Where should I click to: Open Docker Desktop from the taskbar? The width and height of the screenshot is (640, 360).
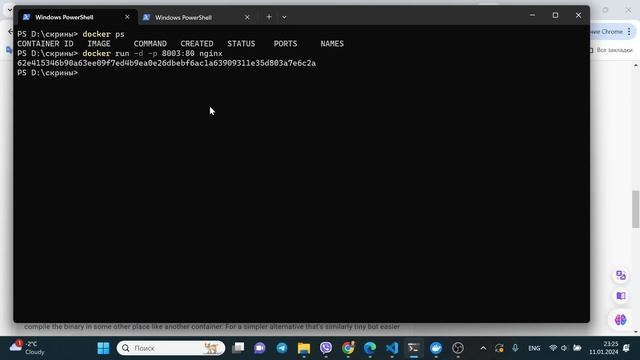(436, 348)
